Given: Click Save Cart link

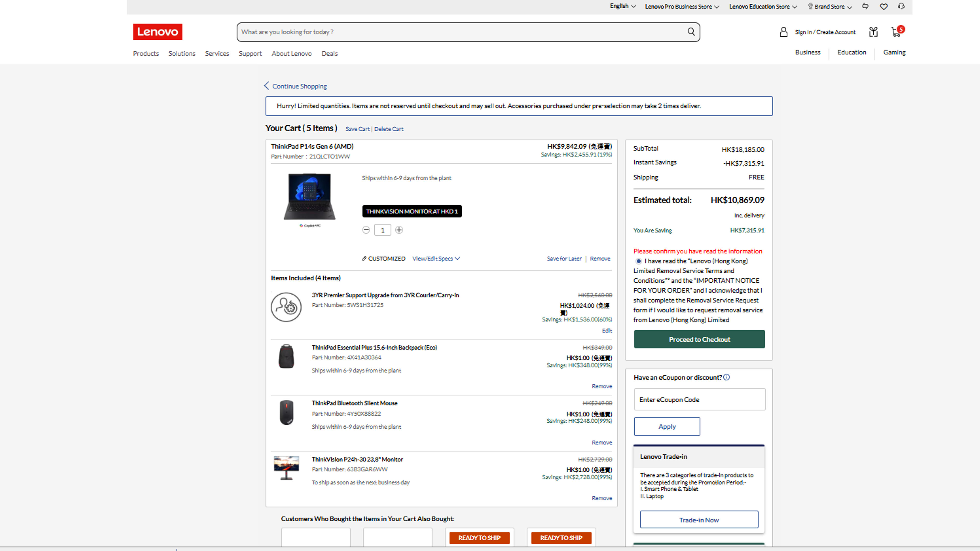Looking at the screenshot, I should point(357,129).
